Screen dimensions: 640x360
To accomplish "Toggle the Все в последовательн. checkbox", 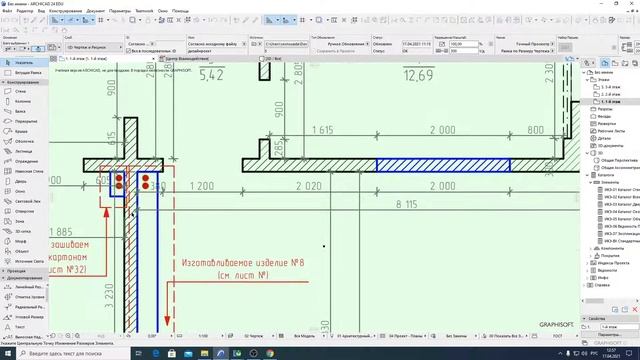I will pyautogui.click(x=129, y=51).
